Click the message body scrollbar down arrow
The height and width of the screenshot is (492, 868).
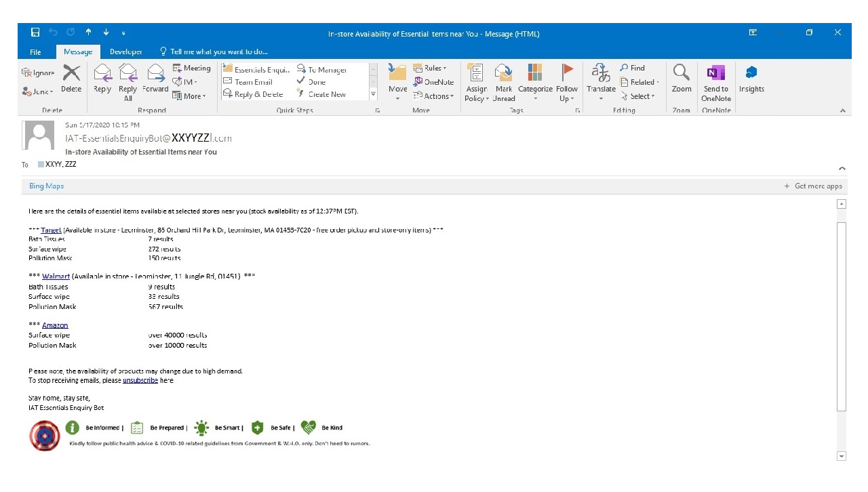(x=842, y=456)
